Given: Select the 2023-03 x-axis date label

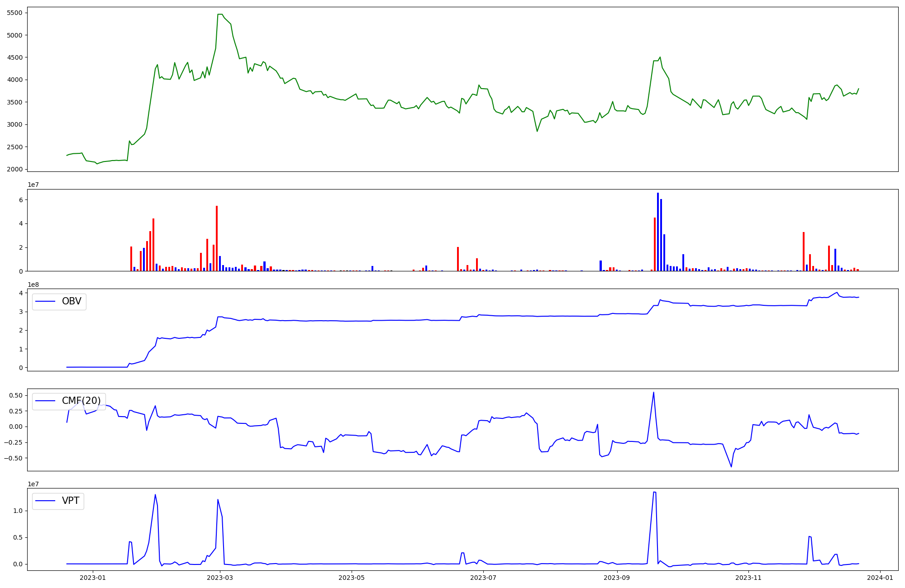Looking at the screenshot, I should point(220,578).
